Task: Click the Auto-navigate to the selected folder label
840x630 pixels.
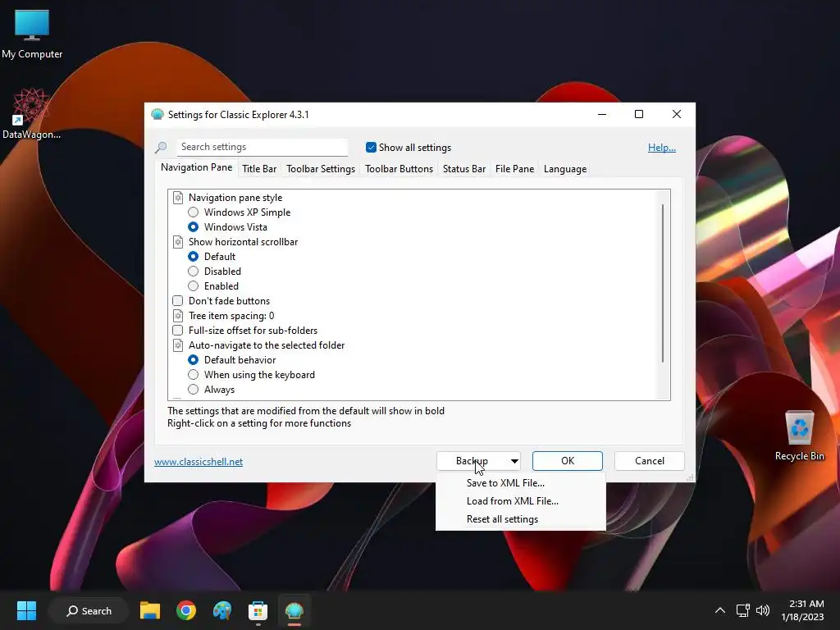Action: click(267, 345)
